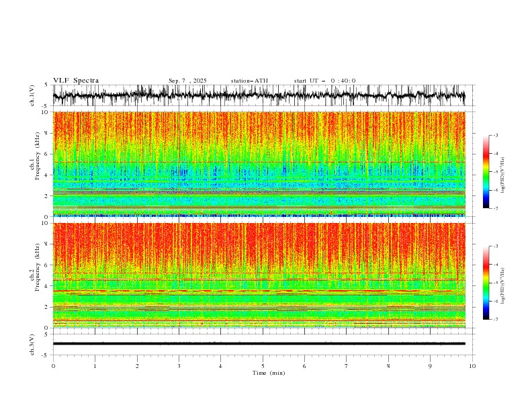
Task: Click the 'VLF Spectra' title text
Action: tap(76, 81)
